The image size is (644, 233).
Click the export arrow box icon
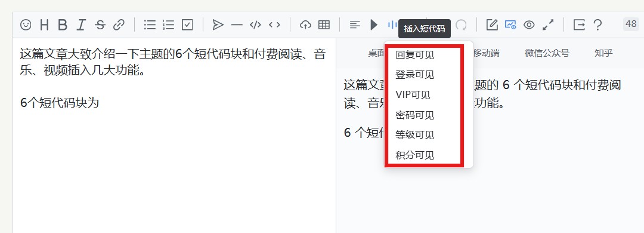[x=579, y=25]
